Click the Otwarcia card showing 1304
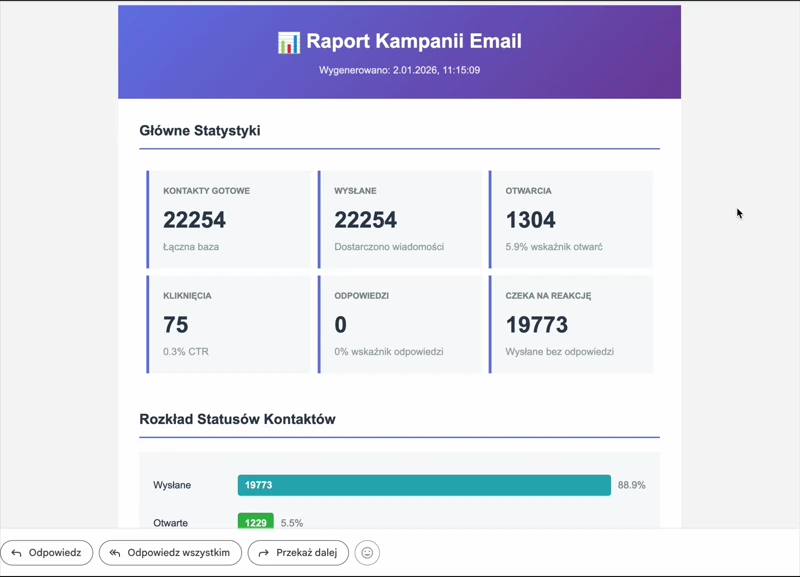This screenshot has width=800, height=577. pos(571,219)
